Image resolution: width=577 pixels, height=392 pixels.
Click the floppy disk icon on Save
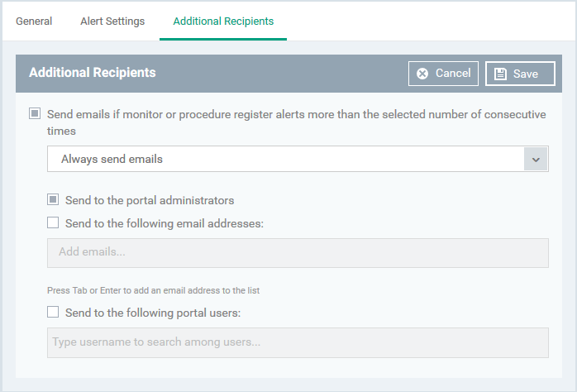pos(500,74)
